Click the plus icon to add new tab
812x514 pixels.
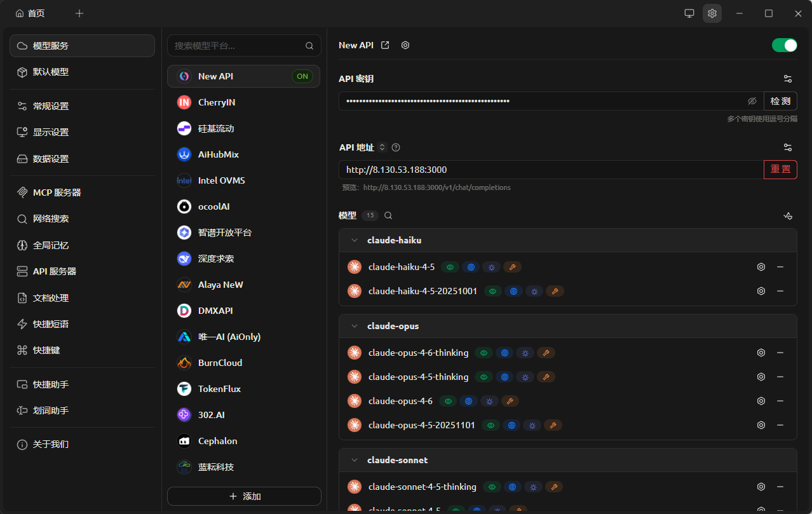point(79,13)
